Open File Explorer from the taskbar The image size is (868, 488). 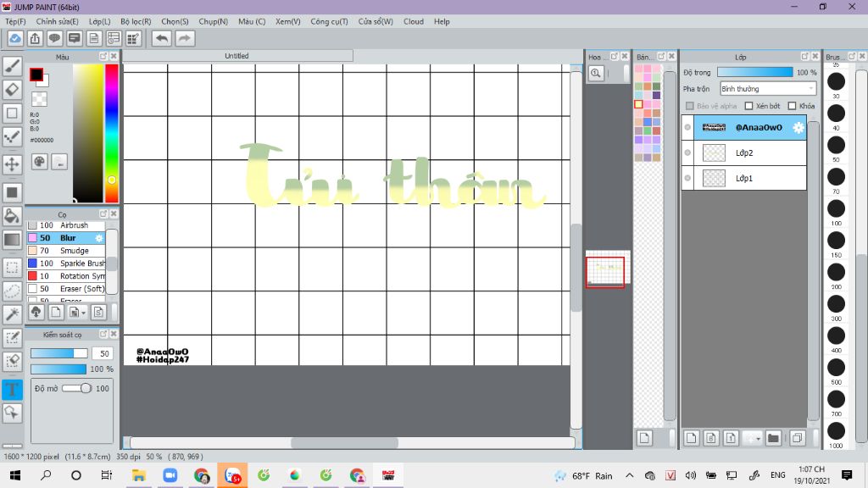[138, 475]
